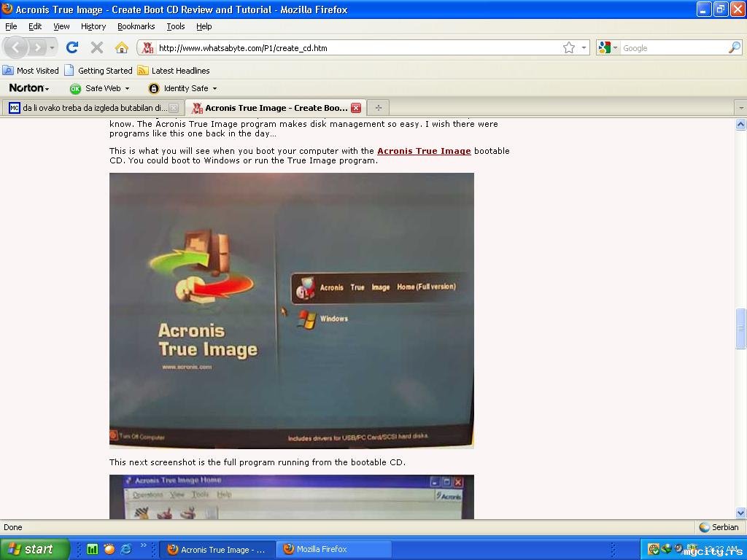Switch to Mozilla Firefox taskbar button
747x560 pixels.
(x=335, y=549)
